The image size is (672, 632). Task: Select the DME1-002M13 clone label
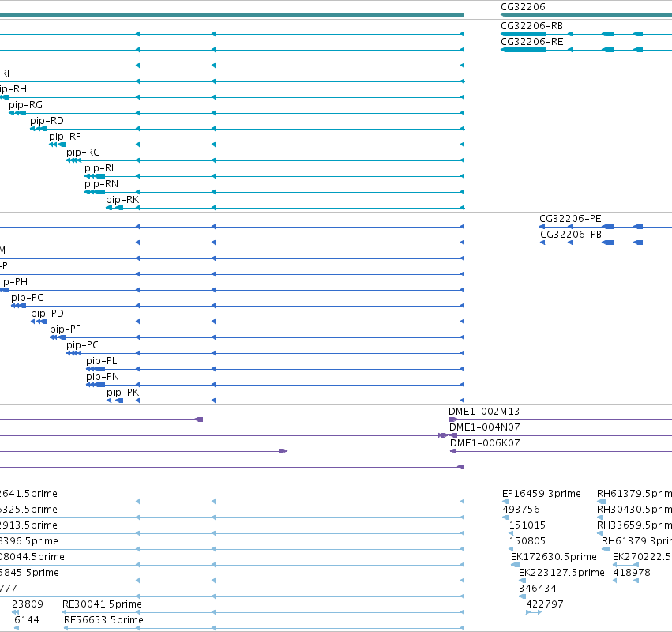coord(484,412)
